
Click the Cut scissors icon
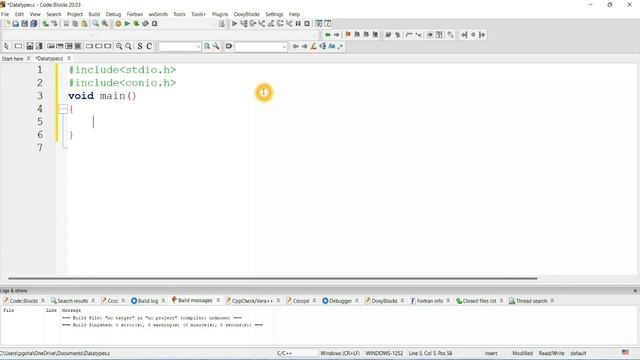coord(66,24)
